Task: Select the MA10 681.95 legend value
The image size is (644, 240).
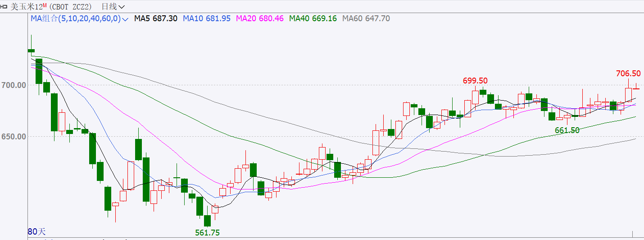Action: click(x=207, y=18)
